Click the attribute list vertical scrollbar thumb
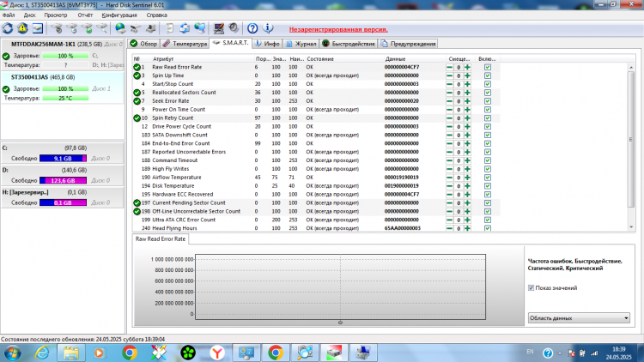644x362 pixels. [631, 140]
